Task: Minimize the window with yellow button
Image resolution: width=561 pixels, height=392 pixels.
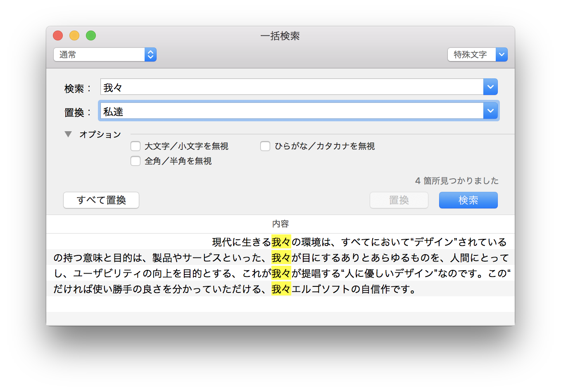Action: click(x=74, y=35)
